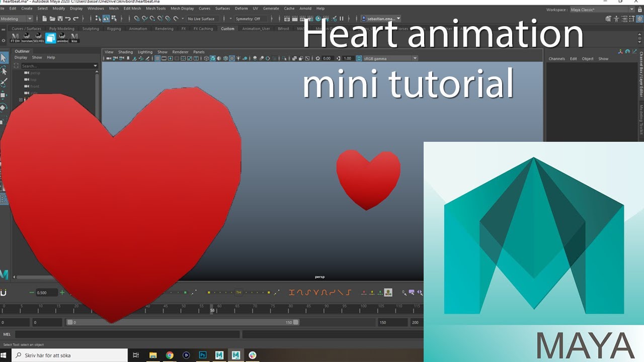
Task: Open the Mesh Tools menu
Action: (x=155, y=9)
